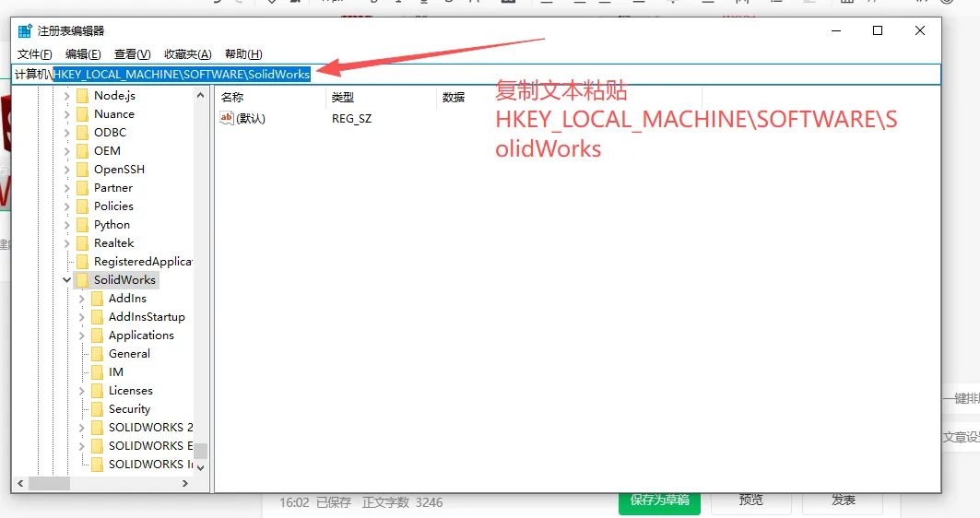Click the Registry Editor title bar icon
Viewport: 980px width, 518px height.
25,30
